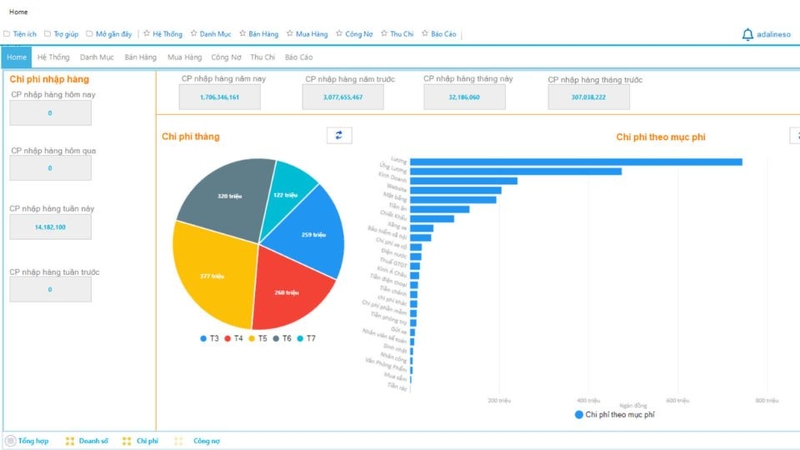Open Doanh số view via its grid icon
Image resolution: width=800 pixels, height=450 pixels.
tap(70, 441)
